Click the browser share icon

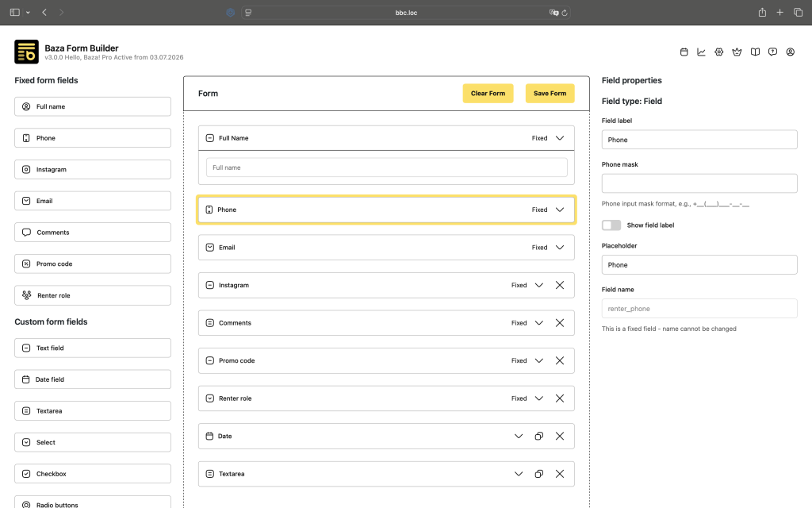[x=762, y=13]
